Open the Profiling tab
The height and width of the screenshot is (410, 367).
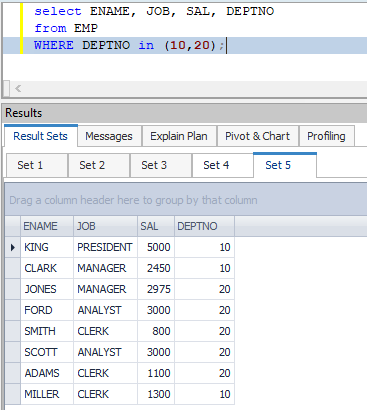pyautogui.click(x=326, y=136)
